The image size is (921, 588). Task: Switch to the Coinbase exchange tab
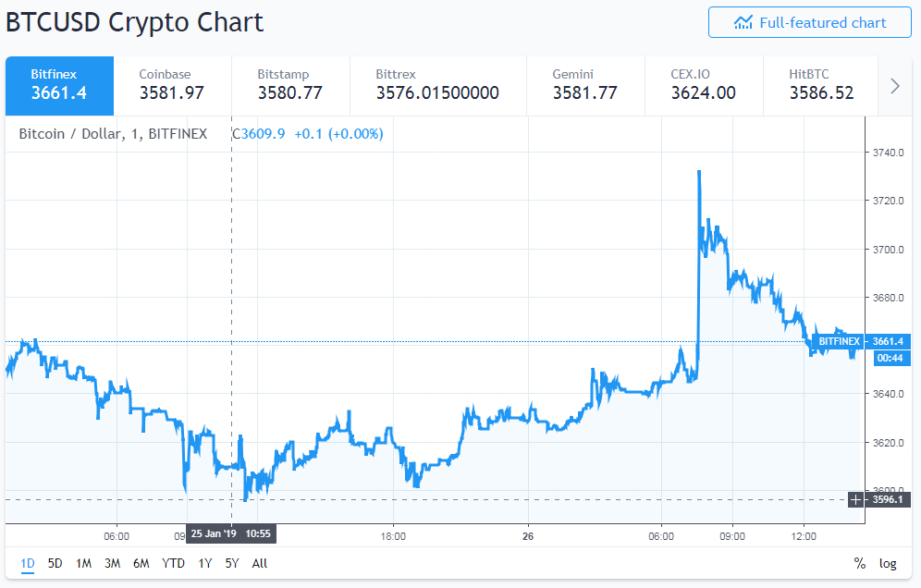pyautogui.click(x=172, y=85)
